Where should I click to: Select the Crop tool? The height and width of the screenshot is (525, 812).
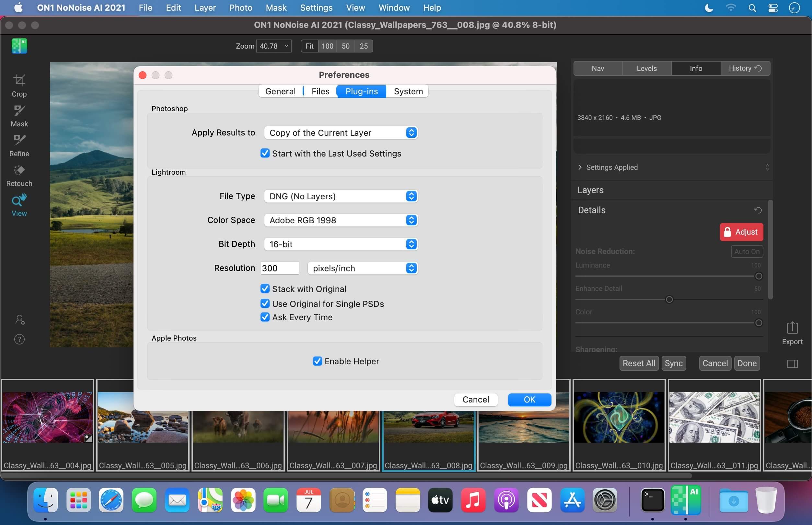[19, 86]
